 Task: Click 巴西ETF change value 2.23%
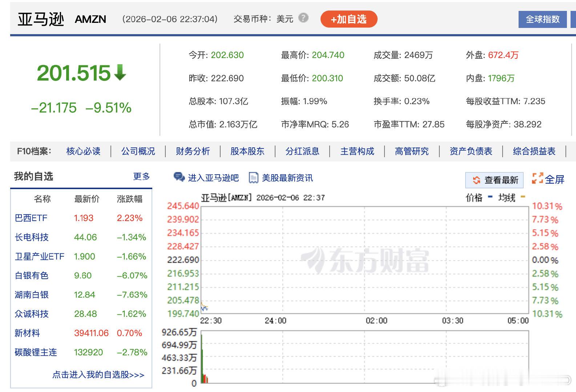click(x=130, y=218)
